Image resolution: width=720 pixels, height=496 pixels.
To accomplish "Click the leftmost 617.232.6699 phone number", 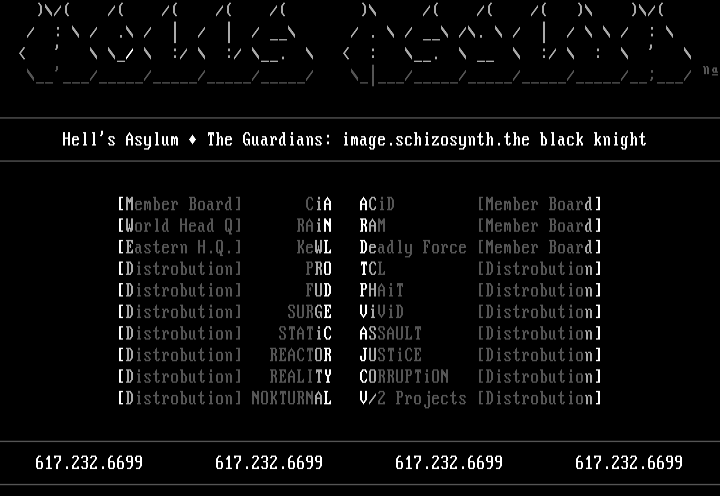I will [89, 463].
